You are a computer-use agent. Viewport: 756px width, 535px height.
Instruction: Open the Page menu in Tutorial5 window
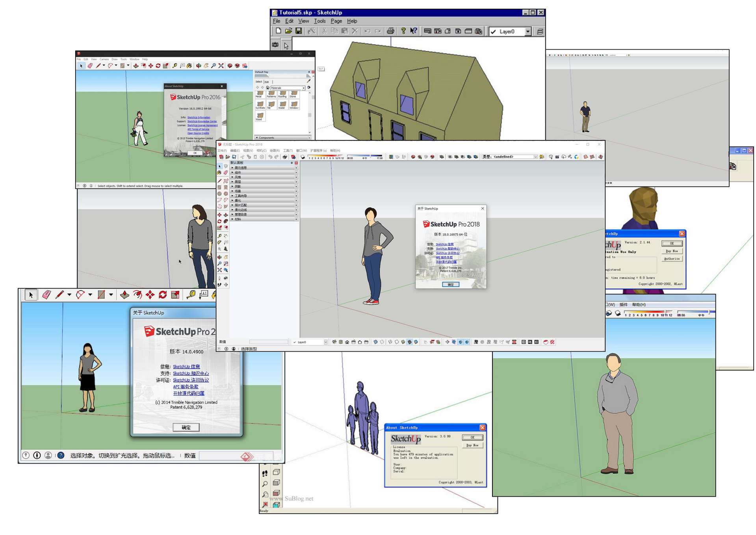pos(336,21)
